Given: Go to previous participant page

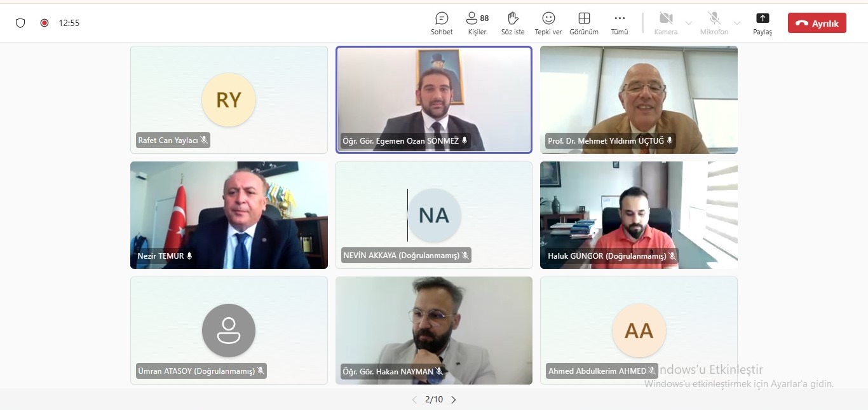Looking at the screenshot, I should [x=414, y=400].
